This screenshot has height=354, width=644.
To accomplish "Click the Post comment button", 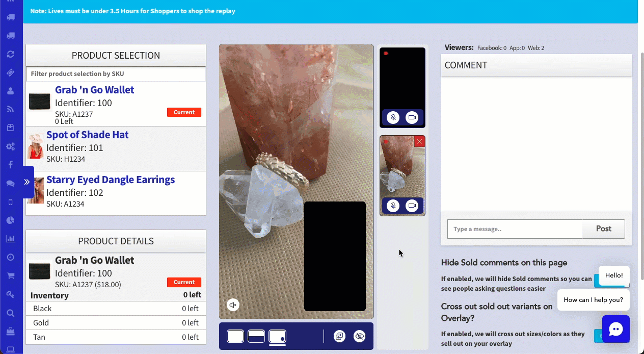I will (x=603, y=229).
